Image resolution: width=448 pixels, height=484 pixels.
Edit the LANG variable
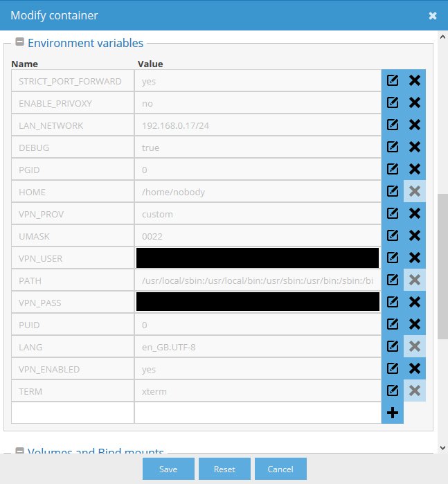click(393, 347)
